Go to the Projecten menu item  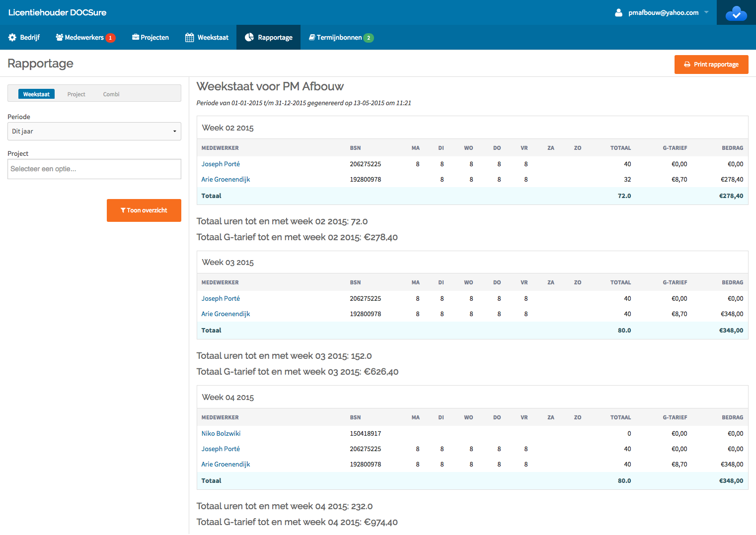pyautogui.click(x=154, y=38)
